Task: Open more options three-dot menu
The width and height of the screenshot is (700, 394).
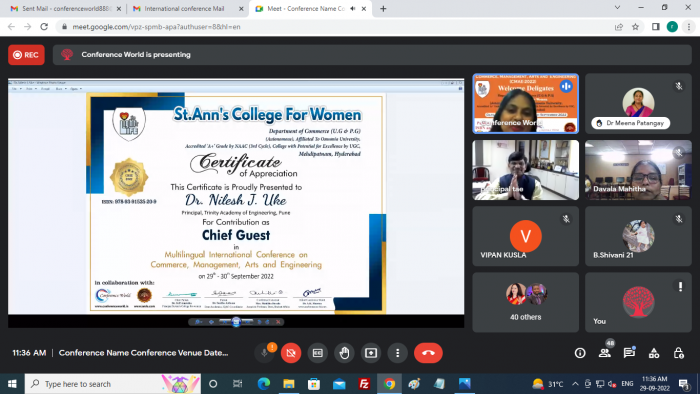Action: (397, 353)
